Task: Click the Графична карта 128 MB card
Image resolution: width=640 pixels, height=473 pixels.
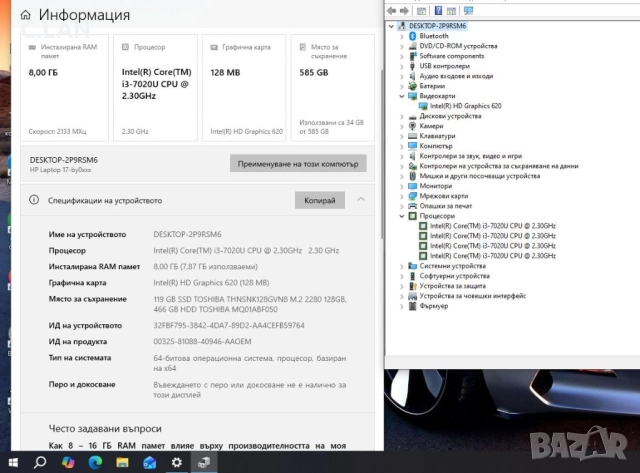Action: coord(244,88)
